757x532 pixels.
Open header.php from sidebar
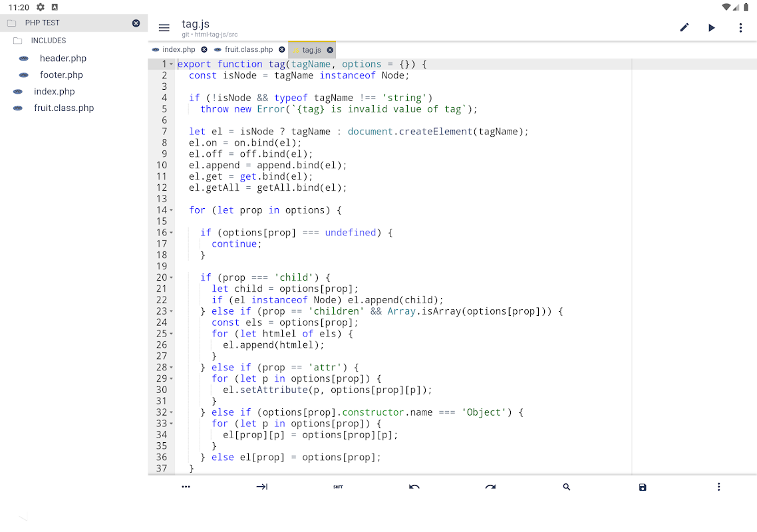[x=63, y=59]
